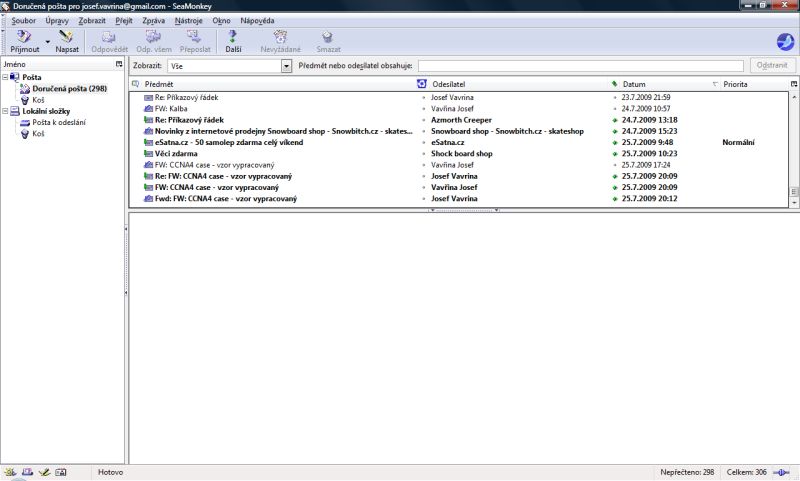Open the Nástroje menu
Image resolution: width=800 pixels, height=481 pixels.
tap(188, 21)
